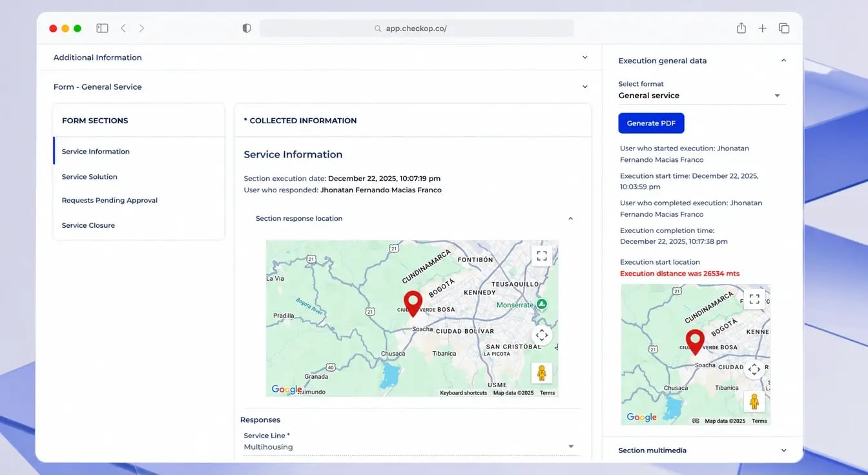Click the app.checkop.co address bar
Image resolution: width=868 pixels, height=475 pixels.
[x=417, y=28]
